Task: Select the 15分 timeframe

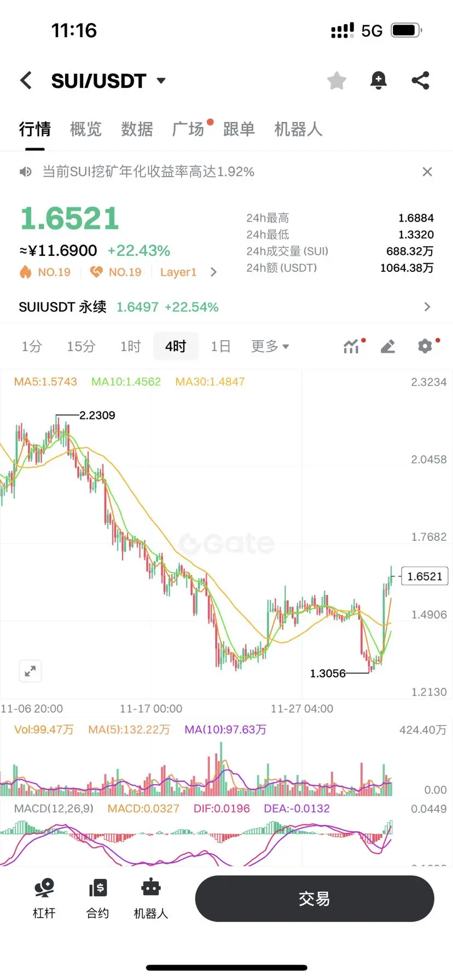Action: pyautogui.click(x=81, y=346)
